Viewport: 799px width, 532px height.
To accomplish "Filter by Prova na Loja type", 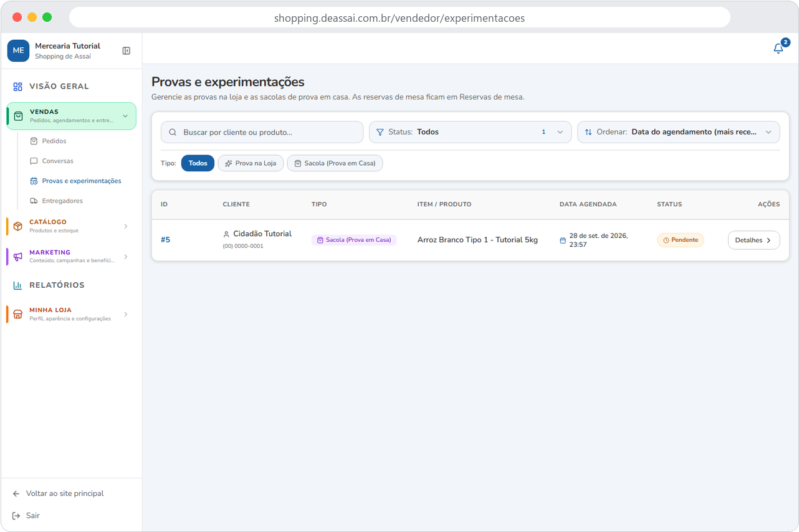I will (x=251, y=163).
